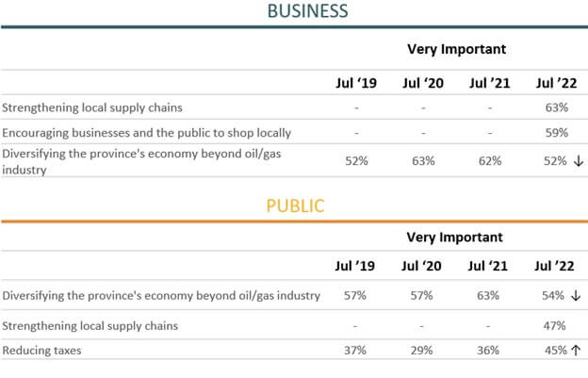Click the down arrow beside Public 54%
This screenshot has height=378, width=588.
click(576, 295)
